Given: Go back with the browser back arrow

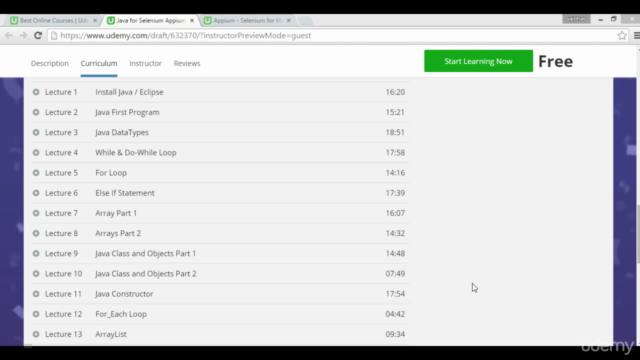Looking at the screenshot, I should tap(9, 36).
